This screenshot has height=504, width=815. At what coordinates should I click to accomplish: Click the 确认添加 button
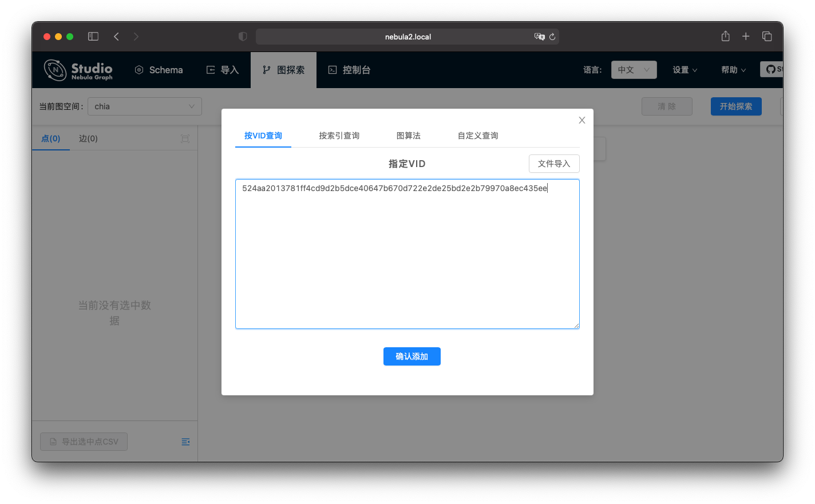click(412, 356)
